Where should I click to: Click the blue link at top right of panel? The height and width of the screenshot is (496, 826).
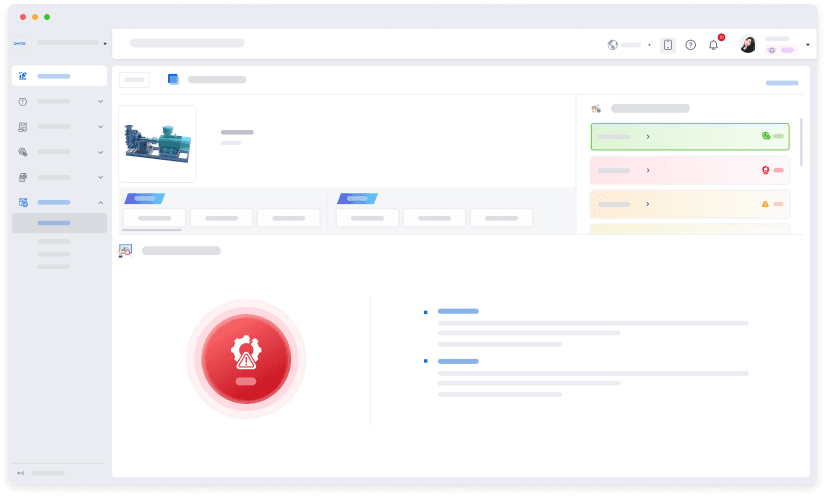click(x=781, y=82)
